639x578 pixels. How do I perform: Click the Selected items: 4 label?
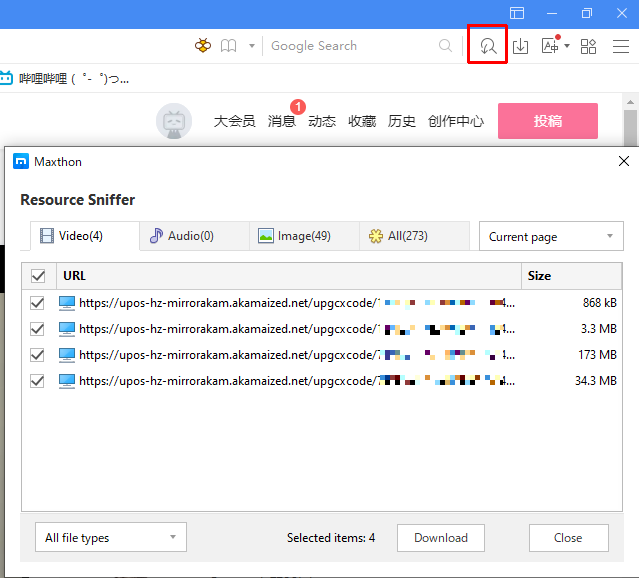click(331, 538)
